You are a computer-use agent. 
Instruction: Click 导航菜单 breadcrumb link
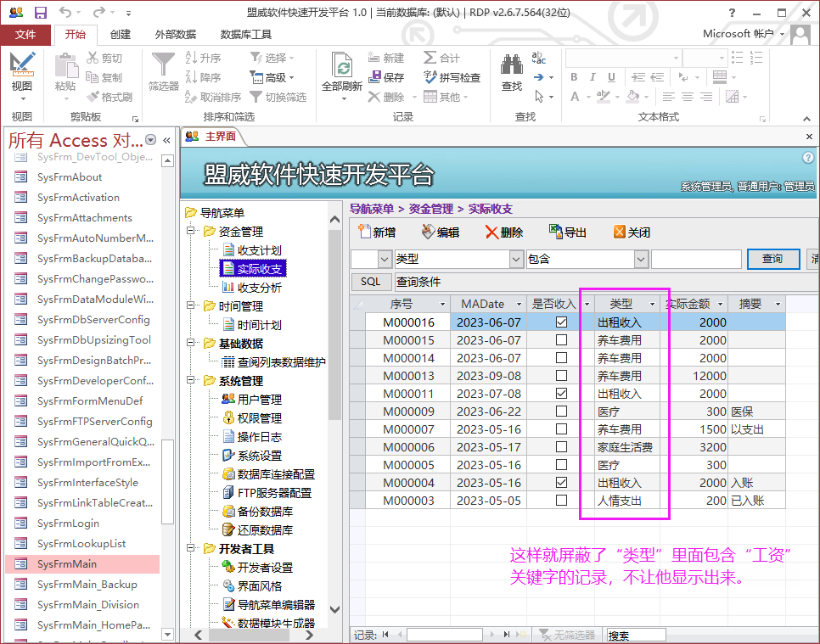[371, 209]
